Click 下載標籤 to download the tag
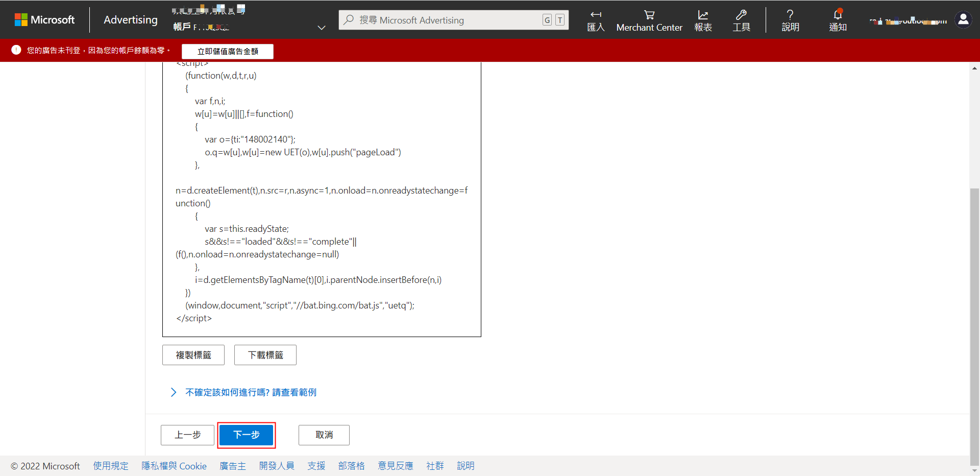This screenshot has width=980, height=476. click(x=265, y=355)
